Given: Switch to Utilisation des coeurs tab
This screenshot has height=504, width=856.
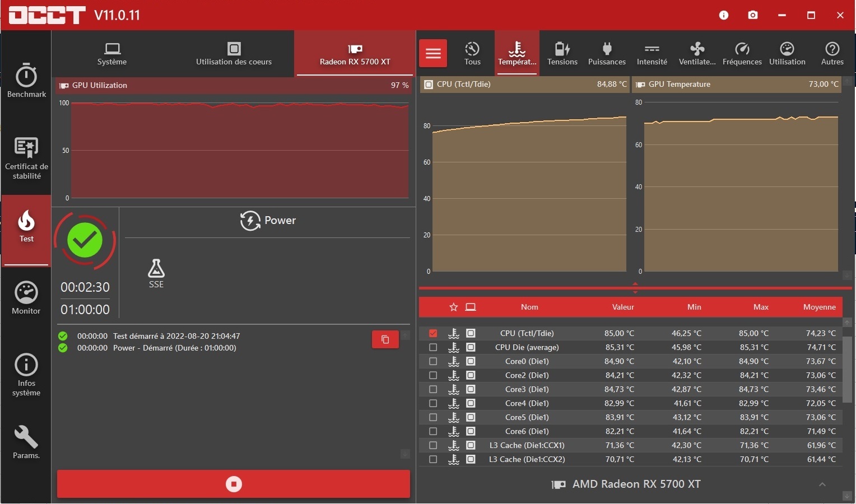Looking at the screenshot, I should pos(234,54).
